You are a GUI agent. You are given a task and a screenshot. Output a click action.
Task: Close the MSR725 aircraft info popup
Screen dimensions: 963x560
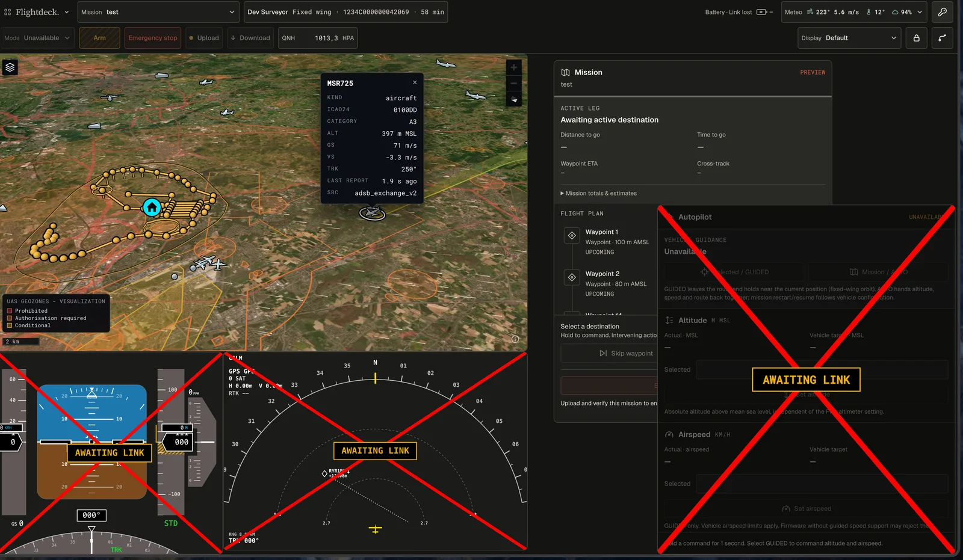click(x=415, y=82)
